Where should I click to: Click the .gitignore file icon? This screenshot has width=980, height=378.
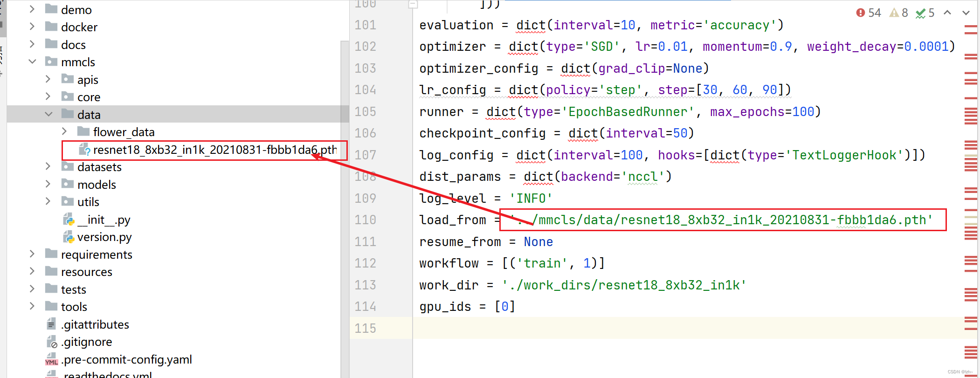(x=52, y=342)
